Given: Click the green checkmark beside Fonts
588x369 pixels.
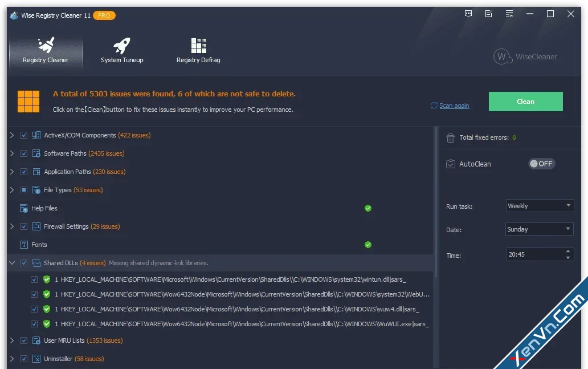Looking at the screenshot, I should (x=368, y=245).
